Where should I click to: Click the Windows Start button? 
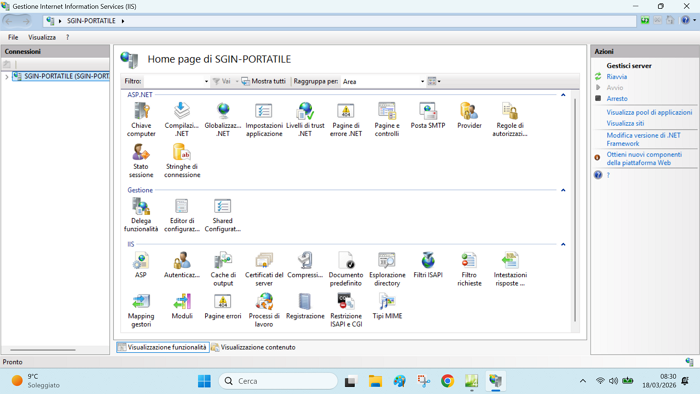click(x=204, y=381)
